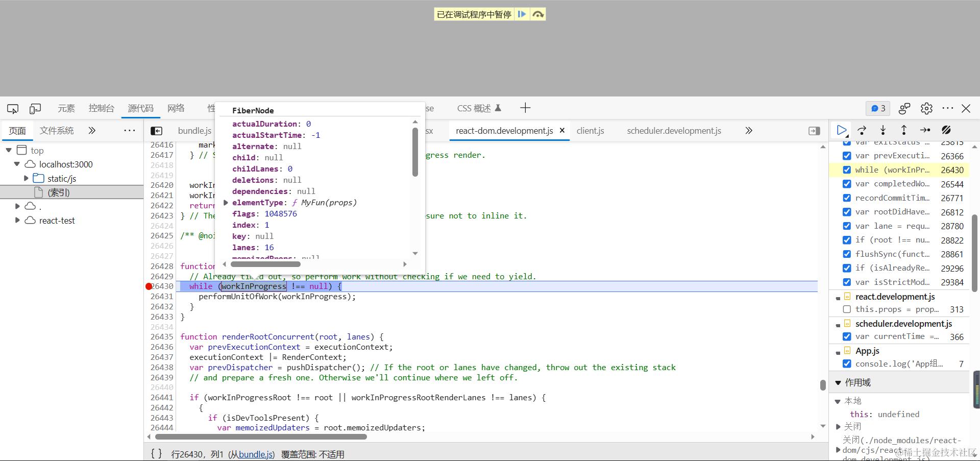The height and width of the screenshot is (461, 980).
Task: Click the resume button in paused overlay
Action: pyautogui.click(x=522, y=14)
